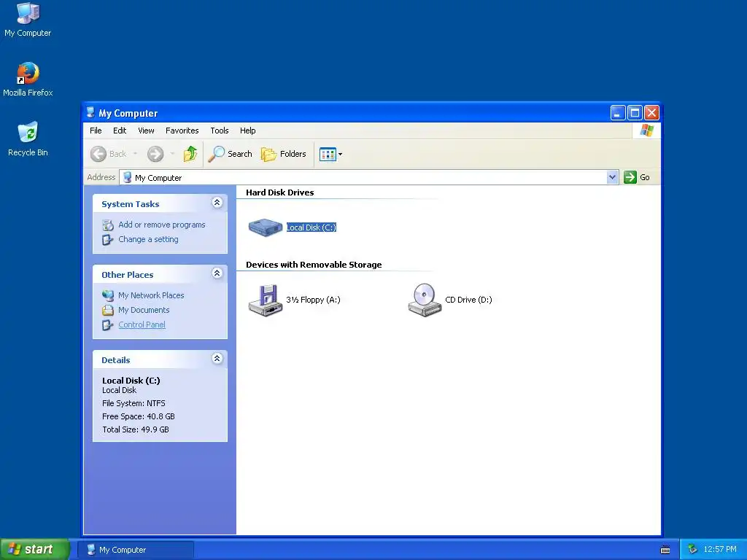Click the system tray network icon
The width and height of the screenshot is (747, 560).
[693, 549]
